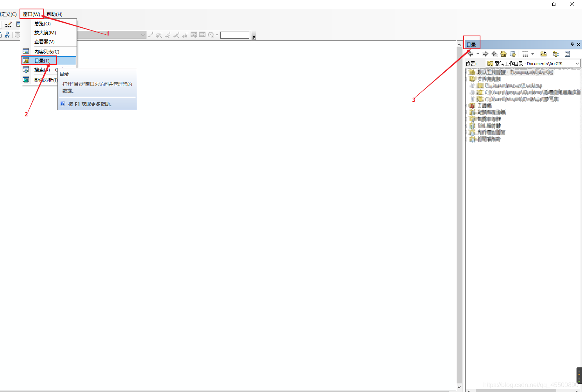Open the 窗口(W) menu
The height and width of the screenshot is (392, 582).
31,14
